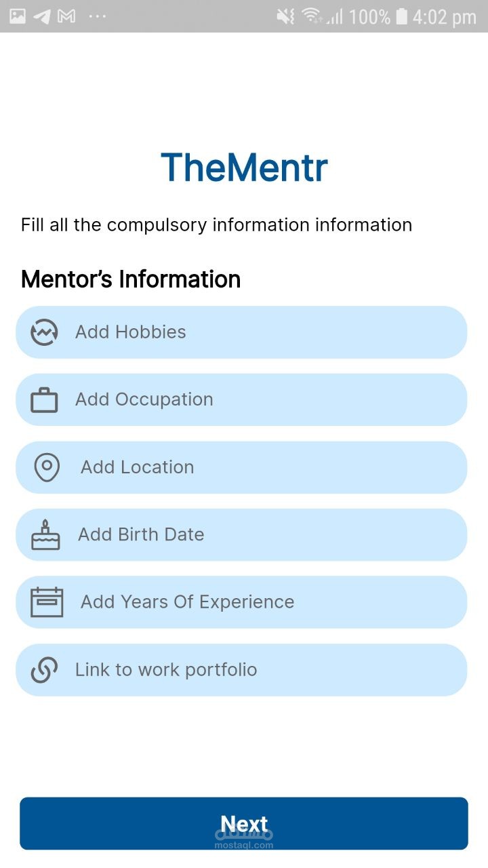488x868 pixels.
Task: Tap the Wi-Fi status icon
Action: point(311,16)
